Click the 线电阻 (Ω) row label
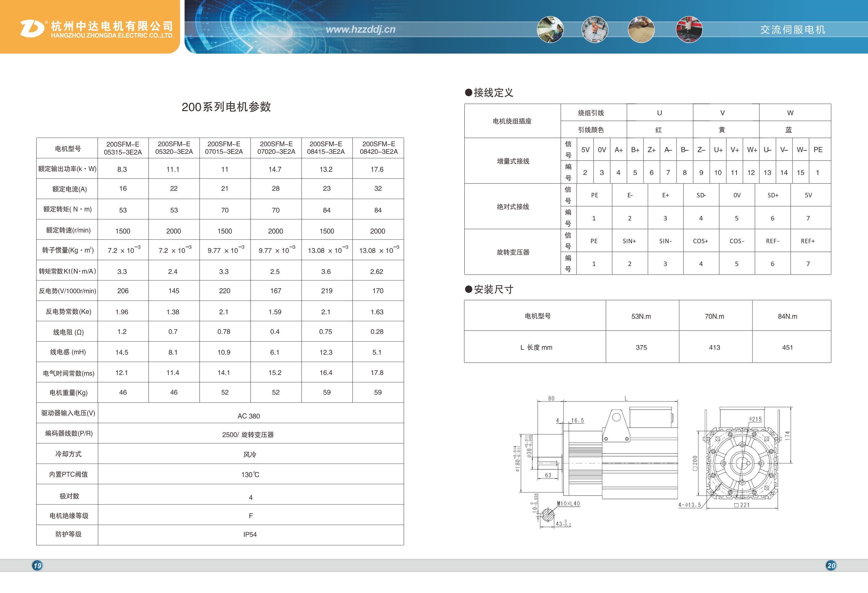The width and height of the screenshot is (868, 593). coord(68,332)
